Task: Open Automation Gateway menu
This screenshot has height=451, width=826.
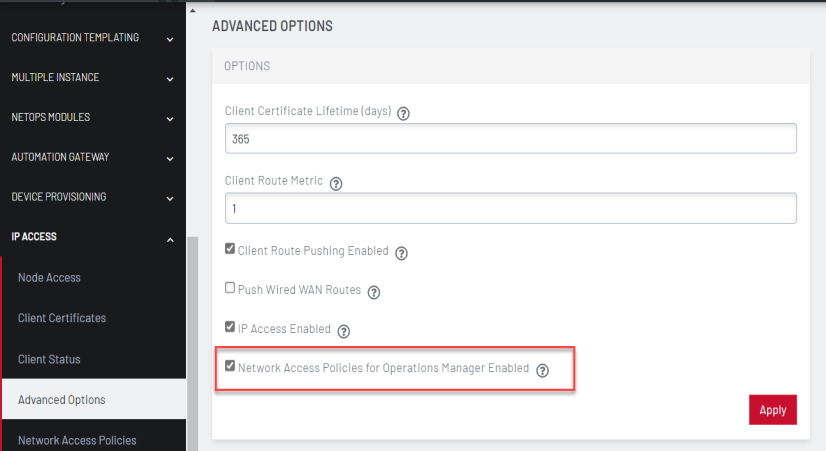Action: [60, 157]
